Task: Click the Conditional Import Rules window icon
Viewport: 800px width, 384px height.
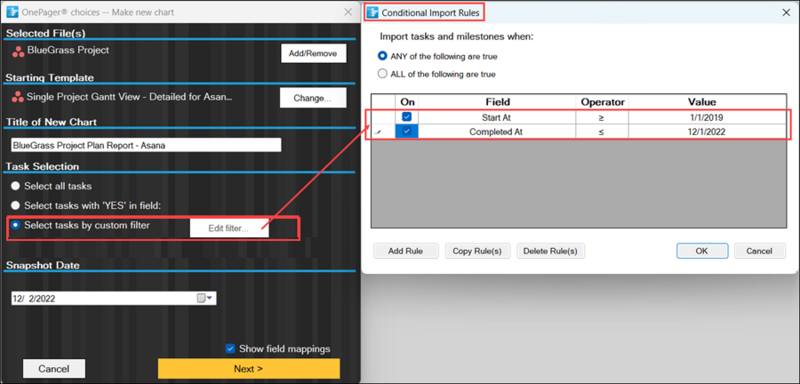Action: click(x=373, y=13)
